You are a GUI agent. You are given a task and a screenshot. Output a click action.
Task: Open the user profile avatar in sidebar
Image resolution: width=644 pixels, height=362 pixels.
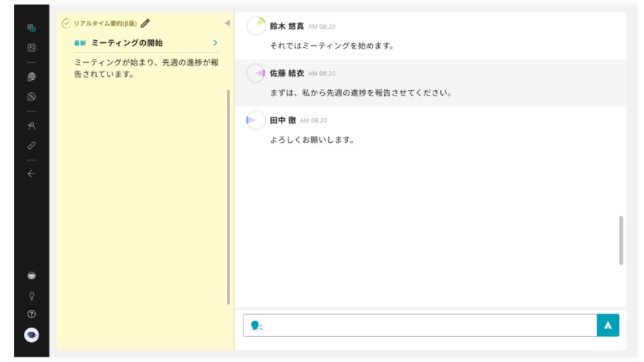31,335
